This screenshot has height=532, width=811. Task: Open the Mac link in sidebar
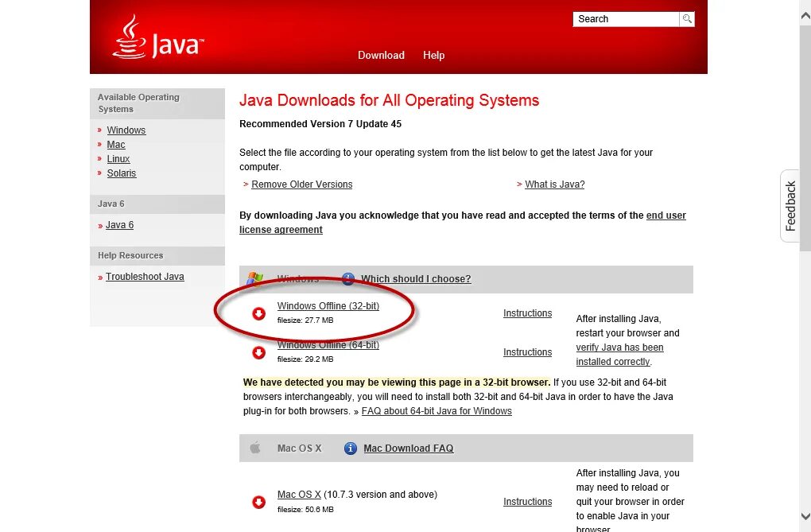pos(116,145)
